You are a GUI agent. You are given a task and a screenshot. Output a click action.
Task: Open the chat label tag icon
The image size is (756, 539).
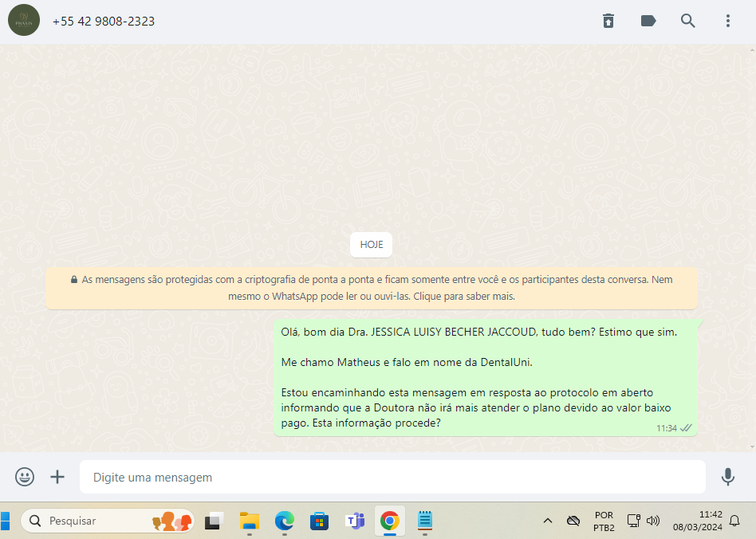(x=648, y=21)
